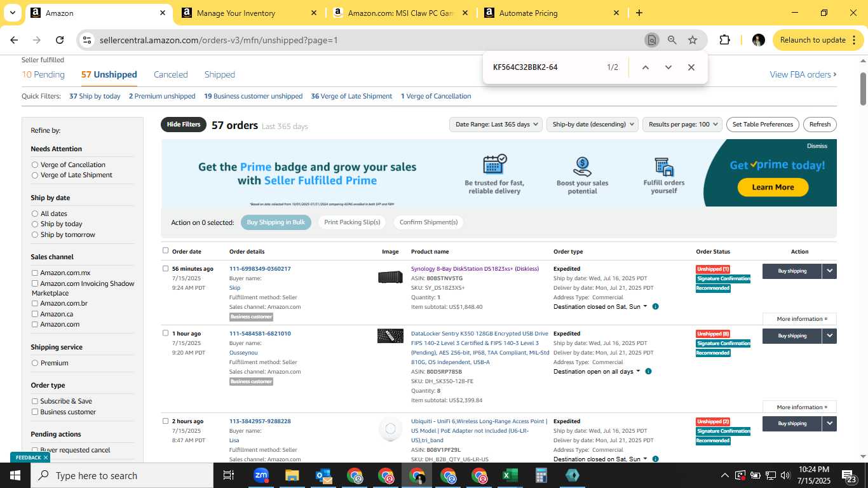Open Outlook from the taskbar
The width and height of the screenshot is (868, 488).
pos(323,475)
